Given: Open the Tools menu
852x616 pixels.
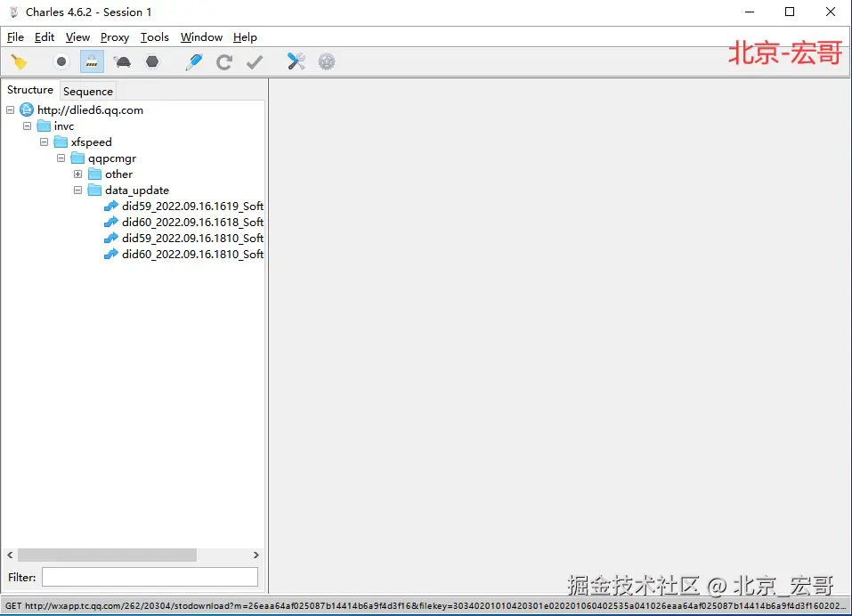Looking at the screenshot, I should (x=154, y=37).
